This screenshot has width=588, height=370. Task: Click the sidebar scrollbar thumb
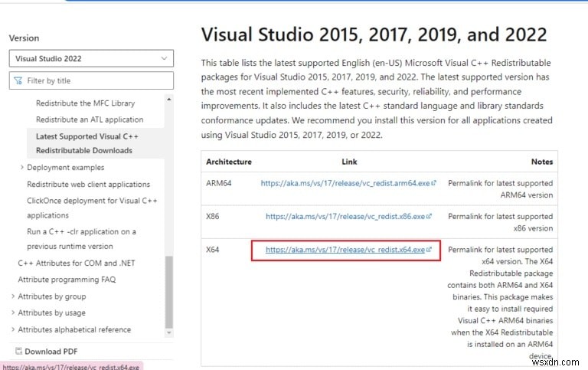click(169, 292)
